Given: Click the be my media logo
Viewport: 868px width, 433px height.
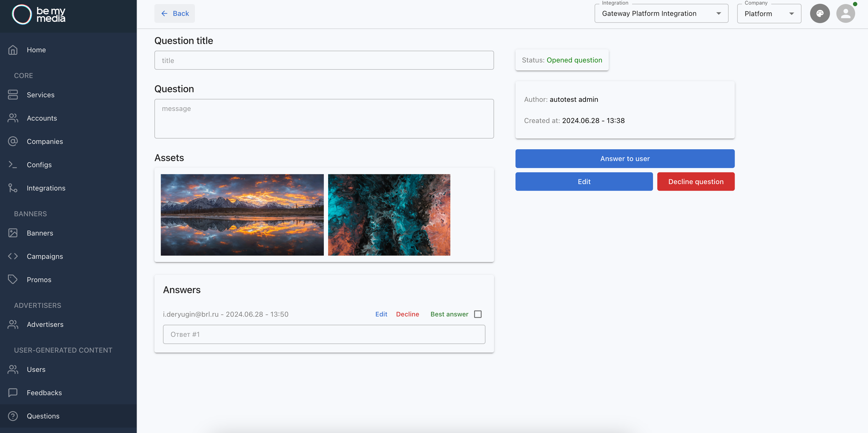Looking at the screenshot, I should pyautogui.click(x=39, y=14).
